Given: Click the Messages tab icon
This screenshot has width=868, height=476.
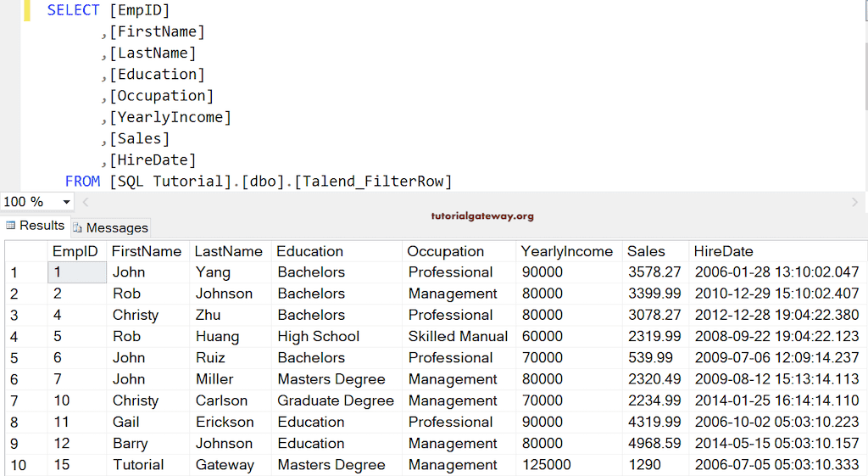Looking at the screenshot, I should [x=77, y=227].
